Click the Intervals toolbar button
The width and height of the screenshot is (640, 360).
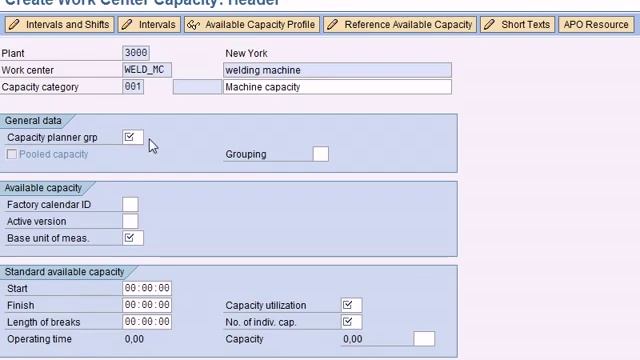coord(149,24)
